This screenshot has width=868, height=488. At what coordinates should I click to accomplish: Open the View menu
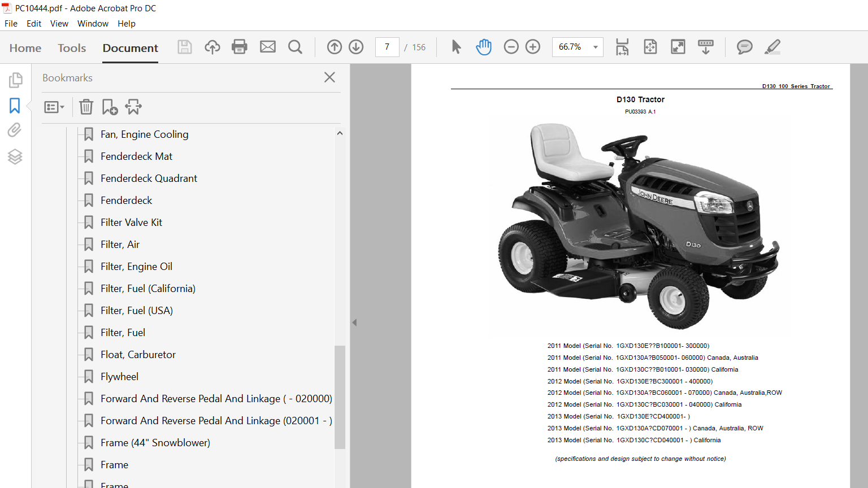[59, 24]
